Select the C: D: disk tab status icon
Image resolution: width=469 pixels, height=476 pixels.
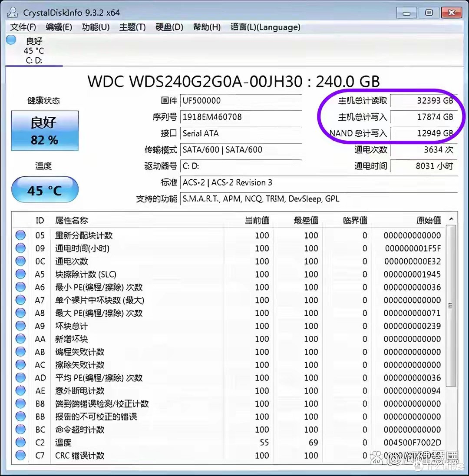11,40
